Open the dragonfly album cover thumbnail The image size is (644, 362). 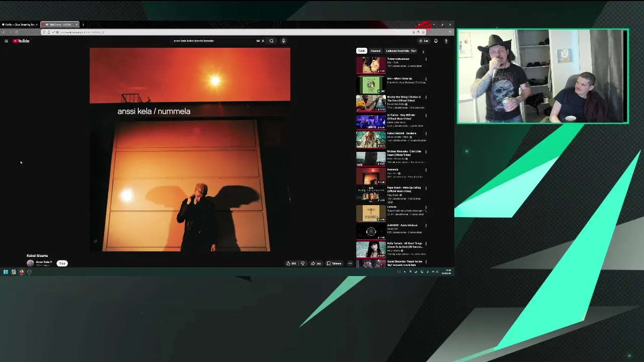pos(371,213)
